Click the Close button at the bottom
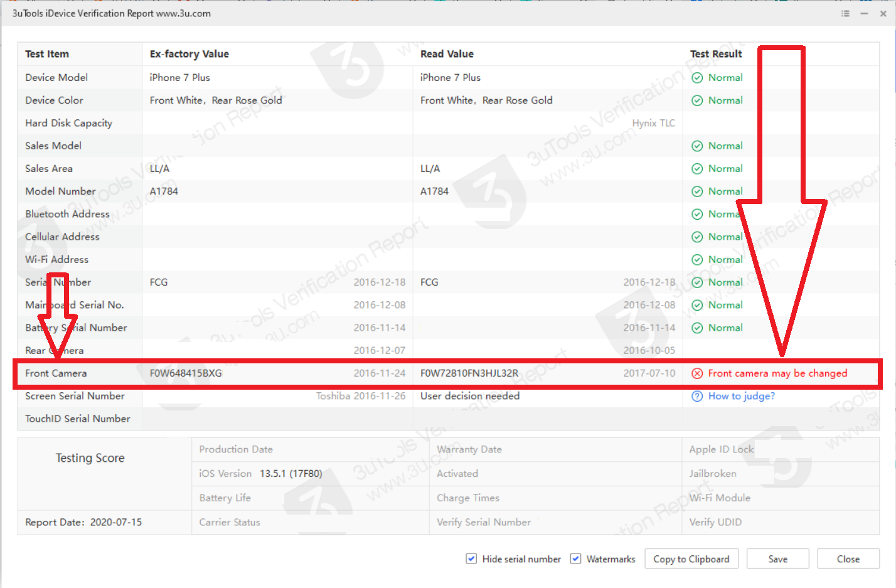The width and height of the screenshot is (896, 588). click(848, 559)
